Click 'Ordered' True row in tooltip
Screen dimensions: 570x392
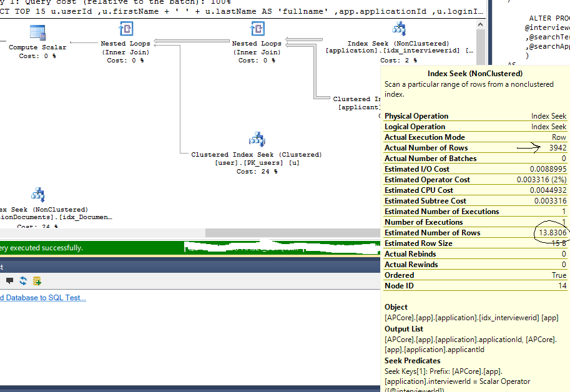pyautogui.click(x=476, y=275)
